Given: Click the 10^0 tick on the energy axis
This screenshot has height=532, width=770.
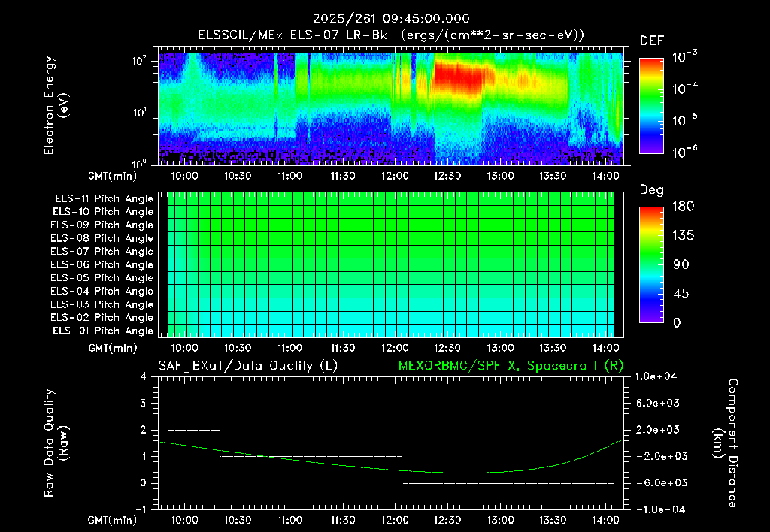Looking at the screenshot, I should (x=139, y=163).
